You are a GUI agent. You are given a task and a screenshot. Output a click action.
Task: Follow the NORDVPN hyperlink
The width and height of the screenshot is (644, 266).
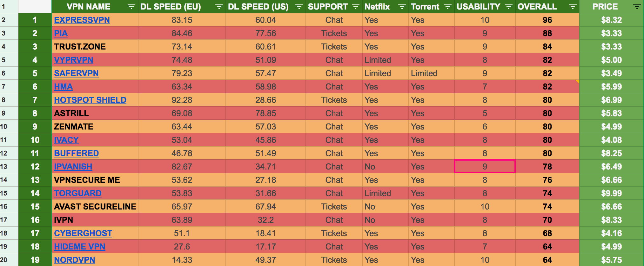[74, 260]
